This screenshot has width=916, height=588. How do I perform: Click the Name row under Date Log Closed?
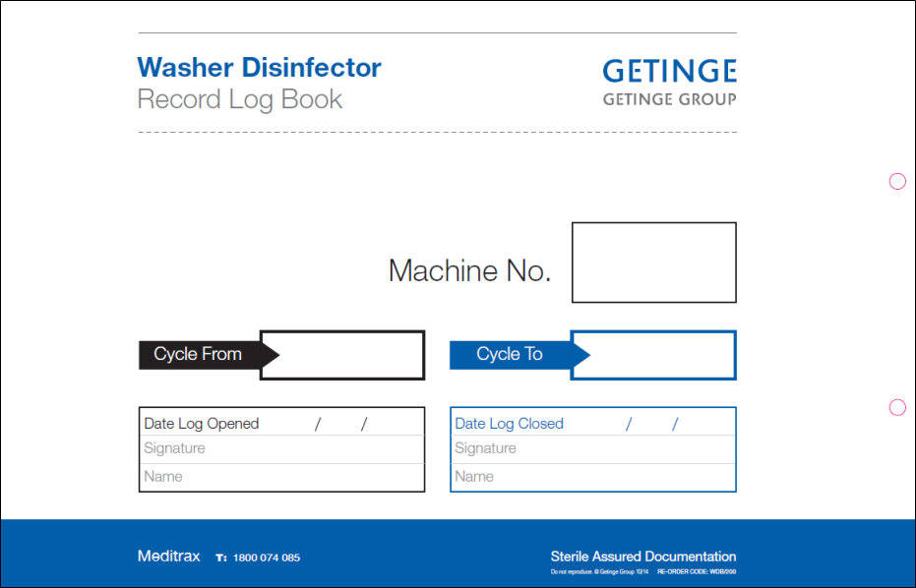(593, 477)
